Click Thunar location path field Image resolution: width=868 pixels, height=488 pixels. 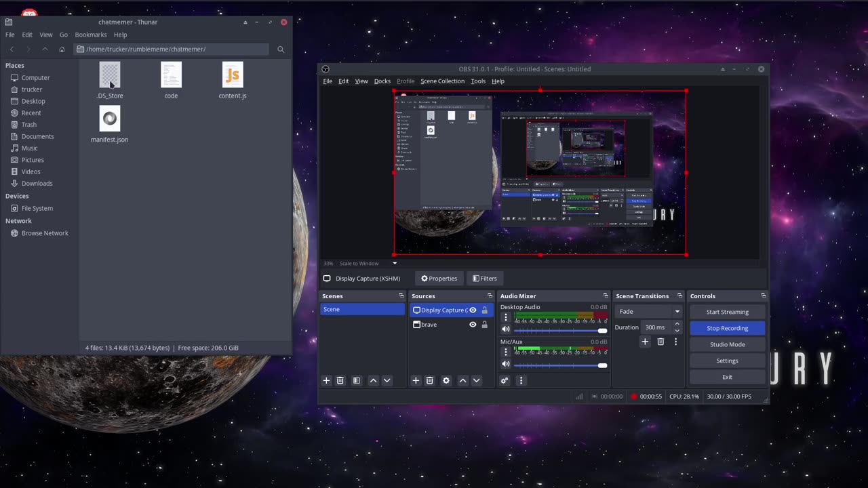172,49
